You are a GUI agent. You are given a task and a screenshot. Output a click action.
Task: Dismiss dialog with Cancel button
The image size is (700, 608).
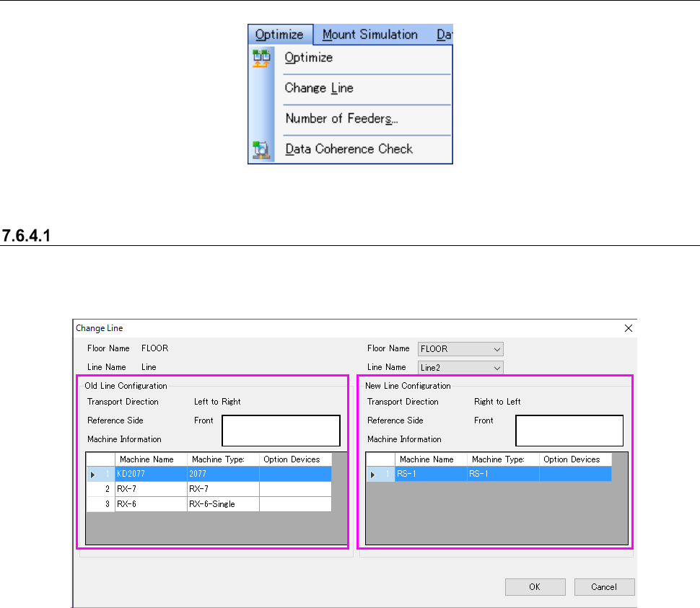[604, 587]
